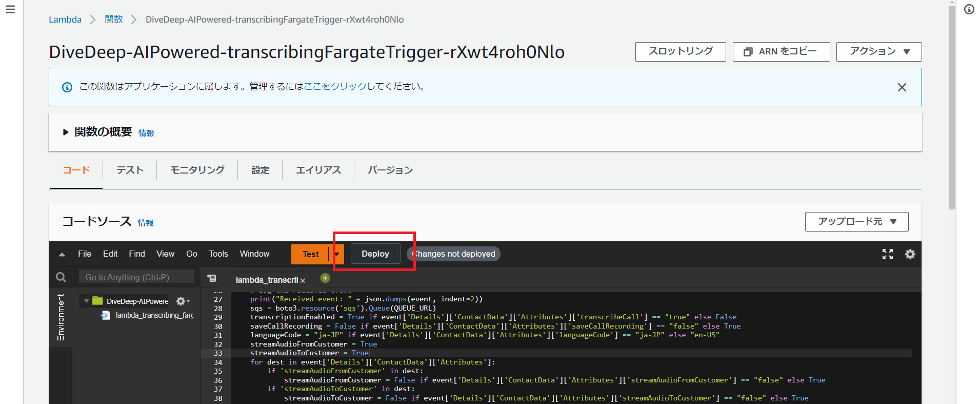This screenshot has height=404, width=980.
Task: Open the folder settings gear dropdown
Action: pyautogui.click(x=183, y=301)
